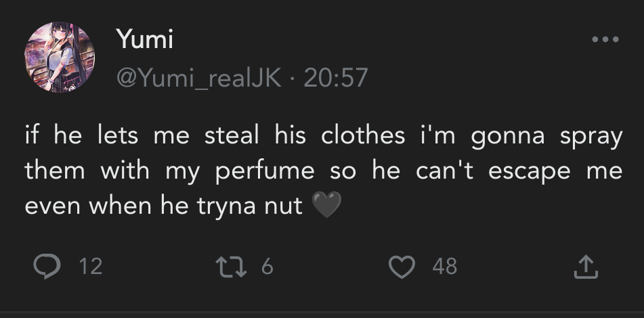The width and height of the screenshot is (644, 318).
Task: Click the black heart emoji in the tweet
Action: pos(328,206)
